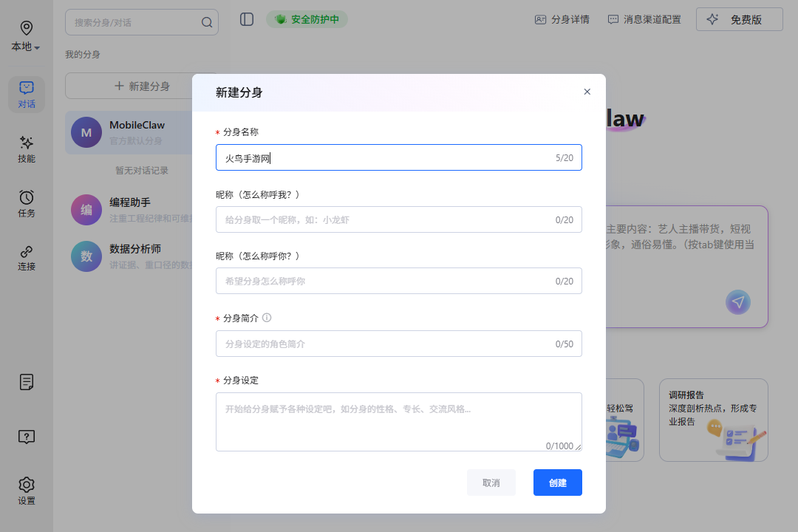The height and width of the screenshot is (532, 798).
Task: Click the 数 avatar circle icon
Action: (86, 256)
